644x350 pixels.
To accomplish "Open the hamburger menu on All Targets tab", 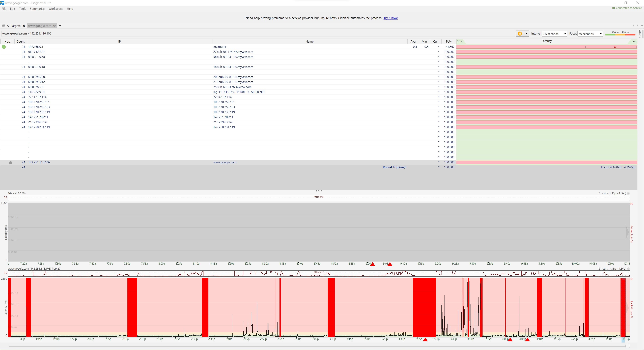I will coord(4,26).
